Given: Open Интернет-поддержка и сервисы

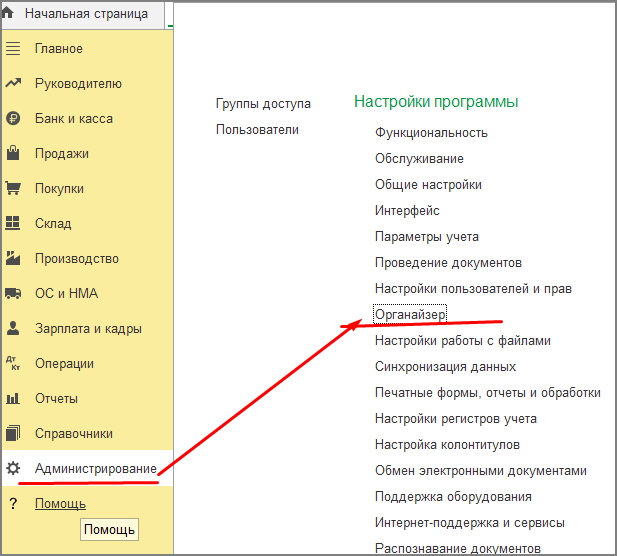Looking at the screenshot, I should 470,523.
